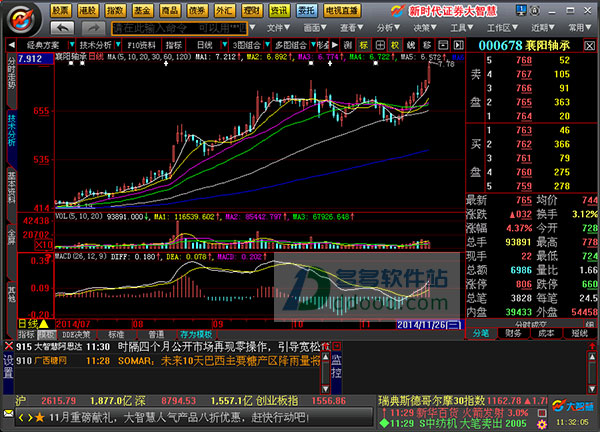Open the 常用 dropdown menu
This screenshot has width=600, height=432.
579,28
